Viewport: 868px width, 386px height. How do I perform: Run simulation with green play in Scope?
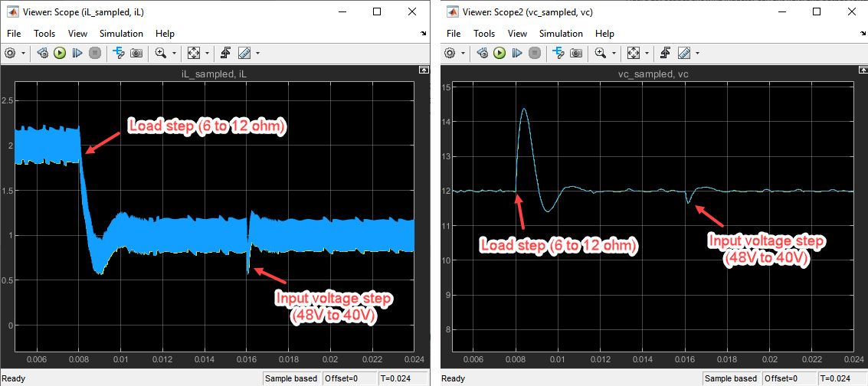(x=60, y=53)
